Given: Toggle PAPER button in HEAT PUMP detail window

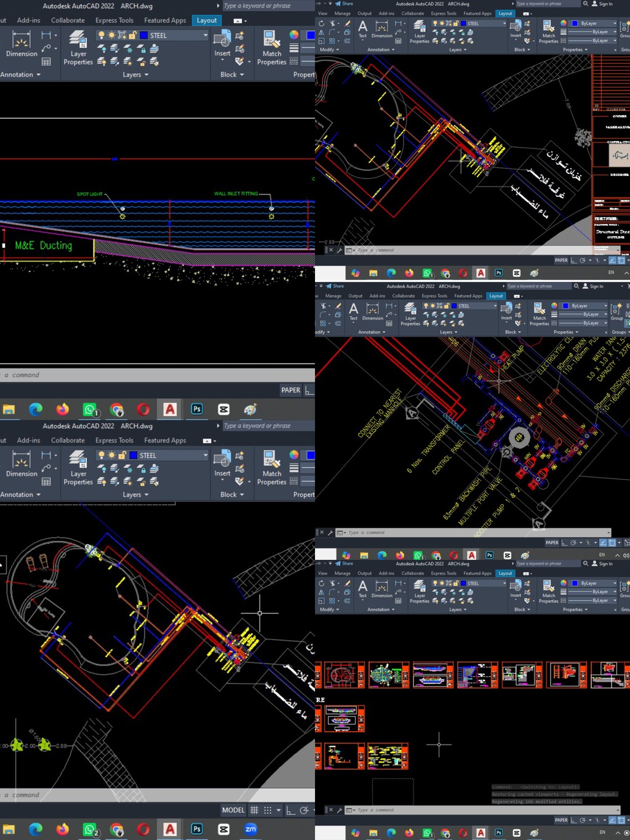Looking at the screenshot, I should (552, 543).
